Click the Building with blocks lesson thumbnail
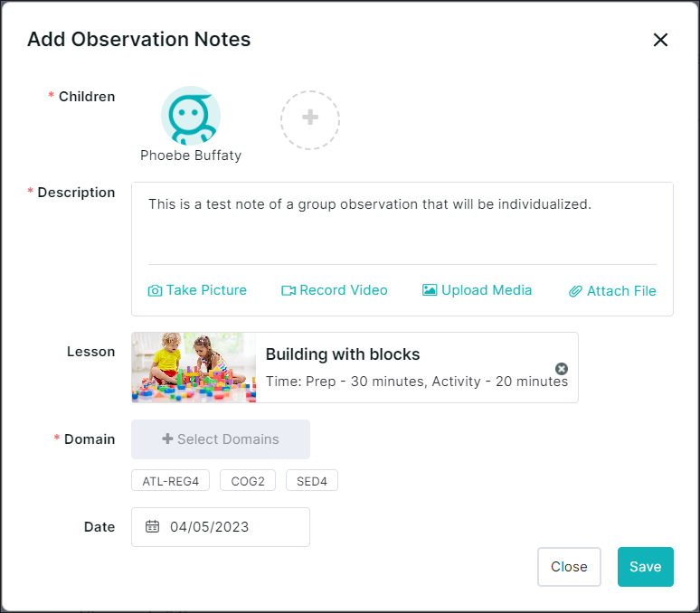The width and height of the screenshot is (700, 613). 194,367
